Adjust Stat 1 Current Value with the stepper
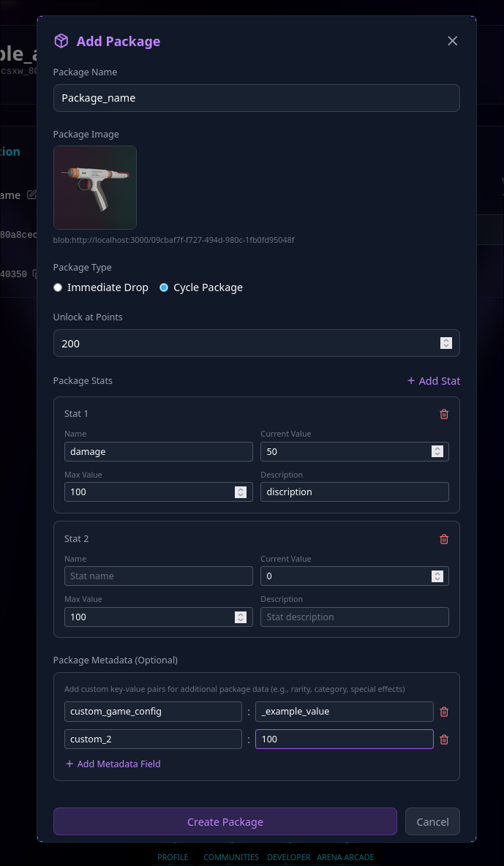This screenshot has height=866, width=504. point(437,451)
